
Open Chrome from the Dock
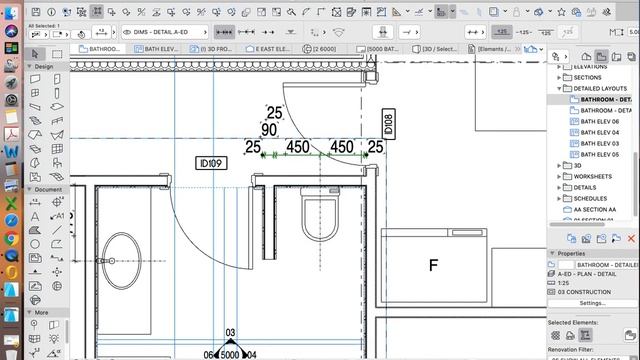pyautogui.click(x=11, y=238)
